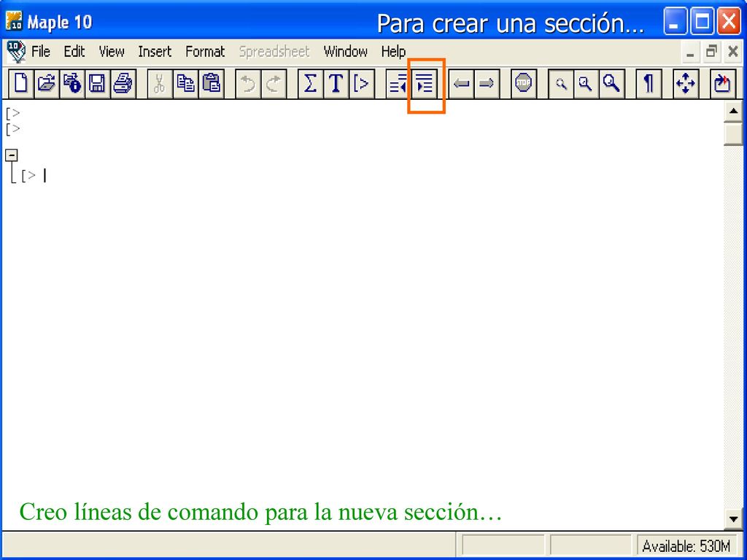Create a new worksheet with New icon

[21, 84]
